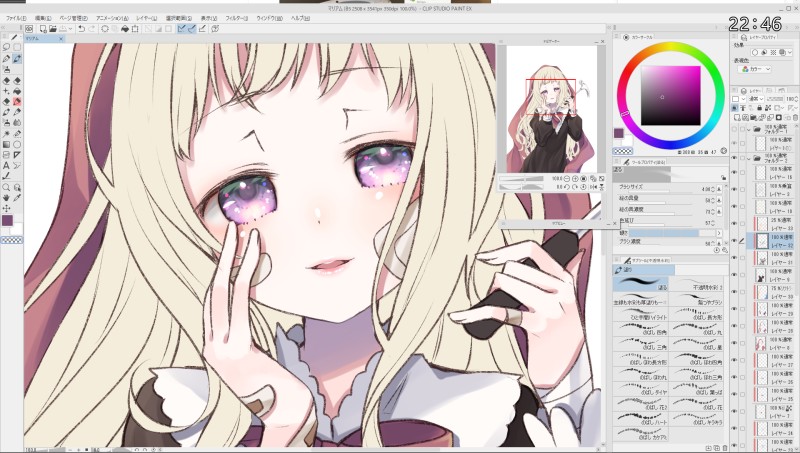The width and height of the screenshot is (800, 453).
Task: Open the ファイル menu
Action: pos(16,18)
